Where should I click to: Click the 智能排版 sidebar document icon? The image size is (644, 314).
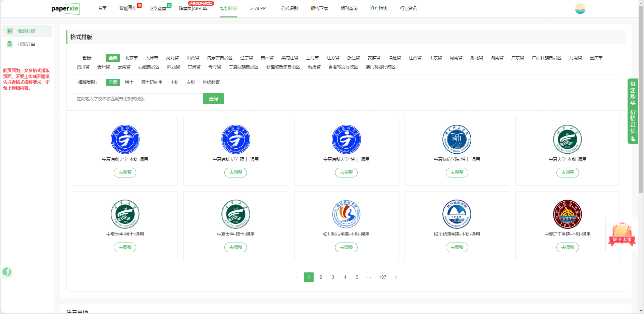tap(10, 31)
